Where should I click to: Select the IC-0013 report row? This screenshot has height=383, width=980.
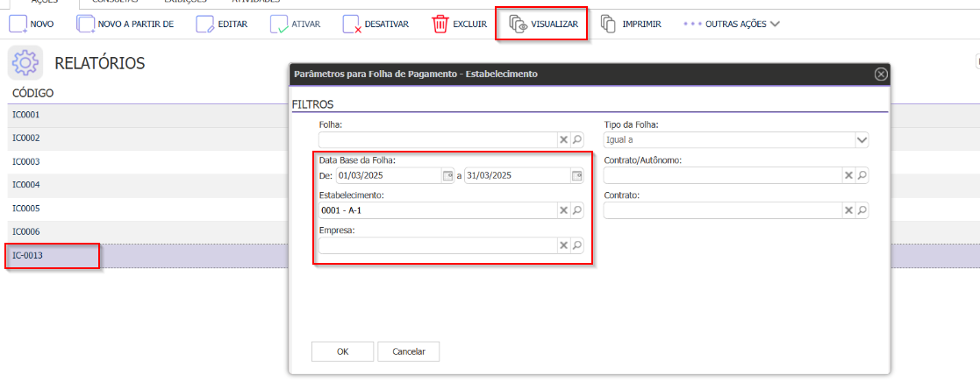pos(53,256)
